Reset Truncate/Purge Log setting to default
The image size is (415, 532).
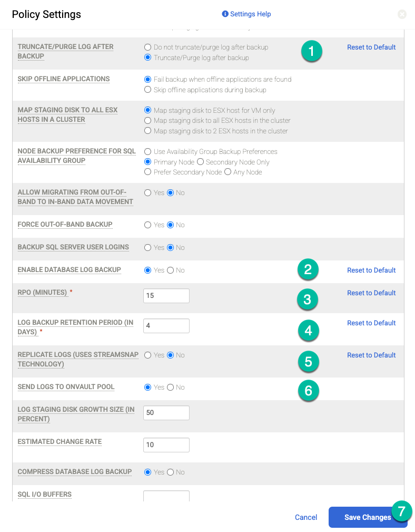coord(371,47)
